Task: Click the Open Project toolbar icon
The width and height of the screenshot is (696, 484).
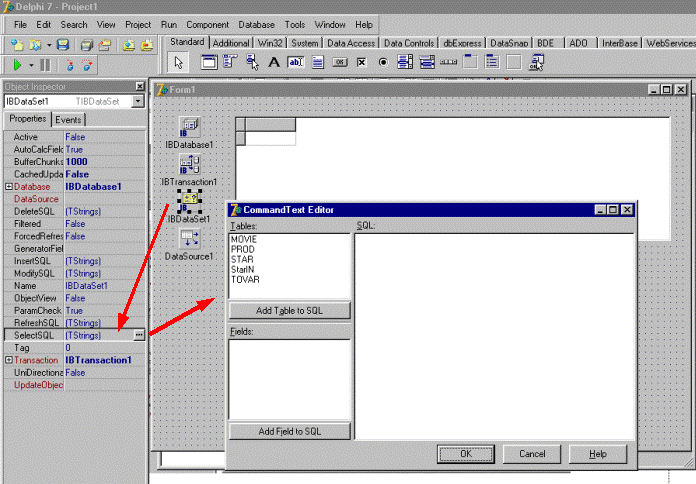Action: (105, 45)
